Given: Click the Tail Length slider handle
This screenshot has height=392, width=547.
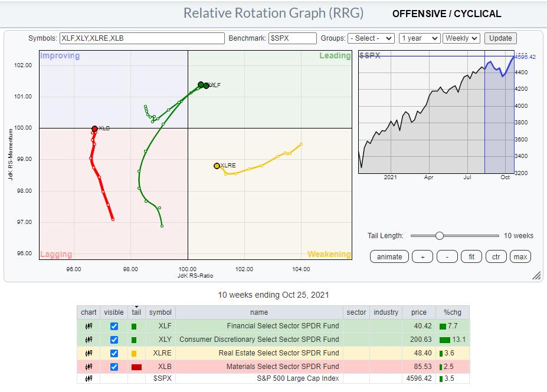Looking at the screenshot, I should [439, 236].
